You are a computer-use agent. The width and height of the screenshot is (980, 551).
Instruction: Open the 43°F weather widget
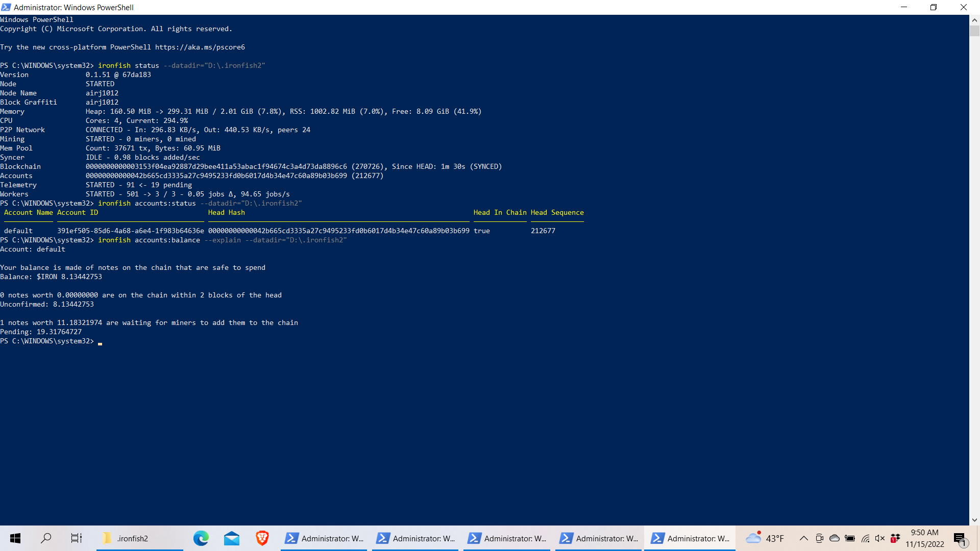coord(765,538)
